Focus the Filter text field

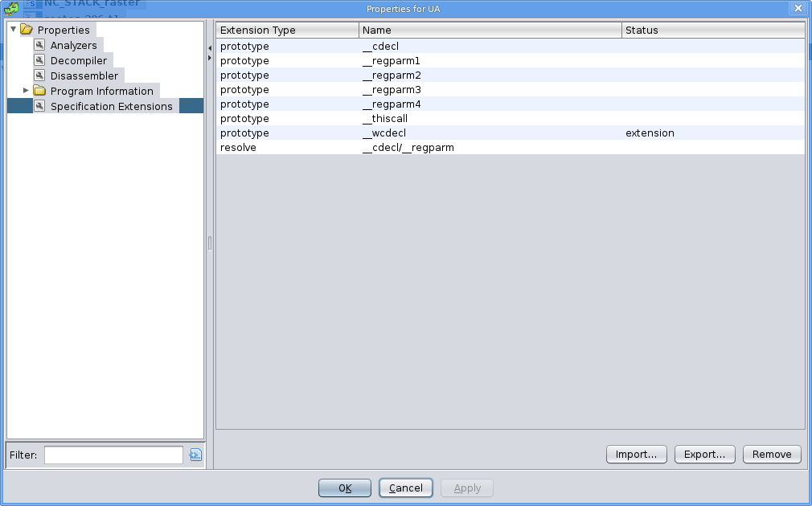tap(113, 455)
